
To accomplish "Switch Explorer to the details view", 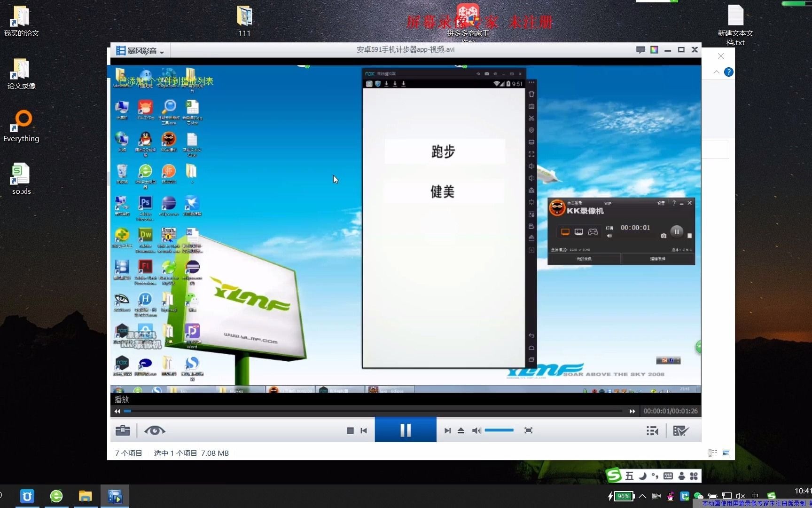I will point(713,453).
